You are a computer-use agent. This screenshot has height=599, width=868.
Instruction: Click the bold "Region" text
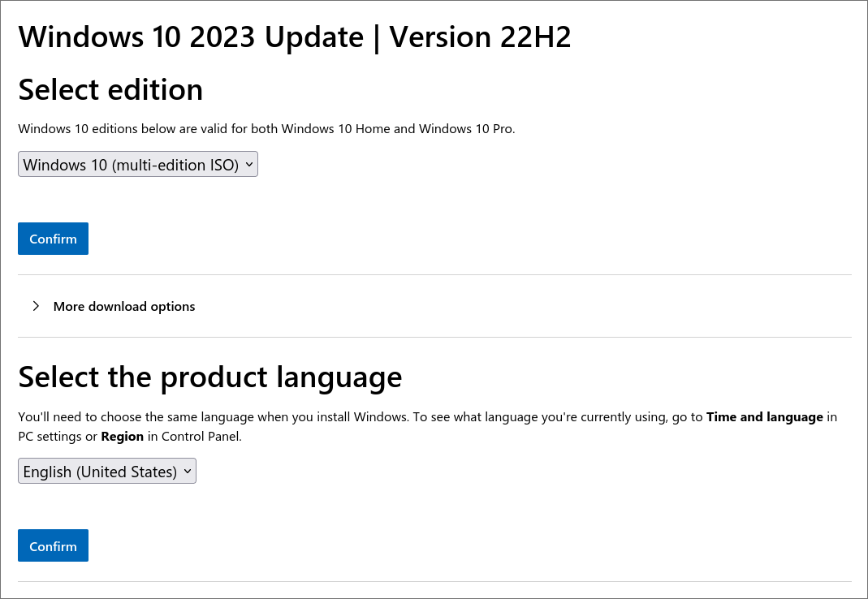click(123, 437)
